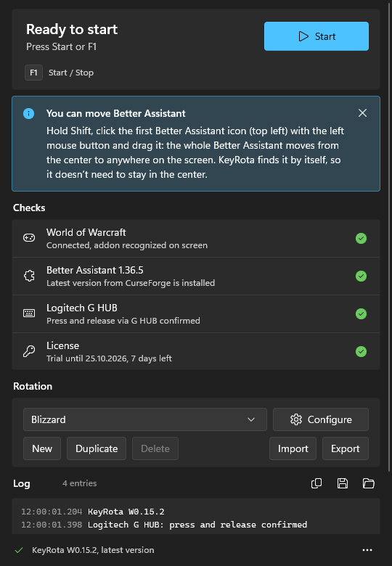The image size is (392, 566).
Task: Click the 'Press Start or F1' hint
Action: [62, 46]
